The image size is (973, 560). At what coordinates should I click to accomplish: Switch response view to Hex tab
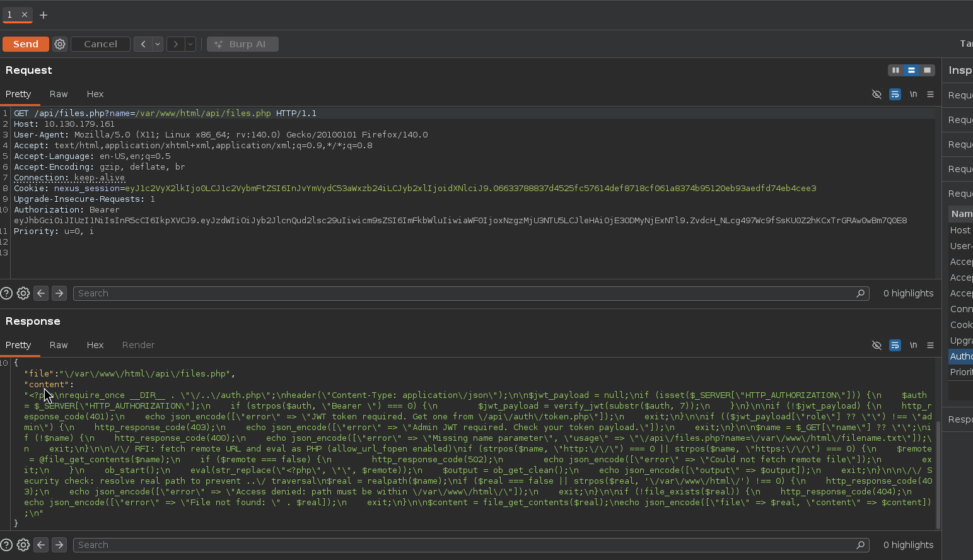pos(95,345)
